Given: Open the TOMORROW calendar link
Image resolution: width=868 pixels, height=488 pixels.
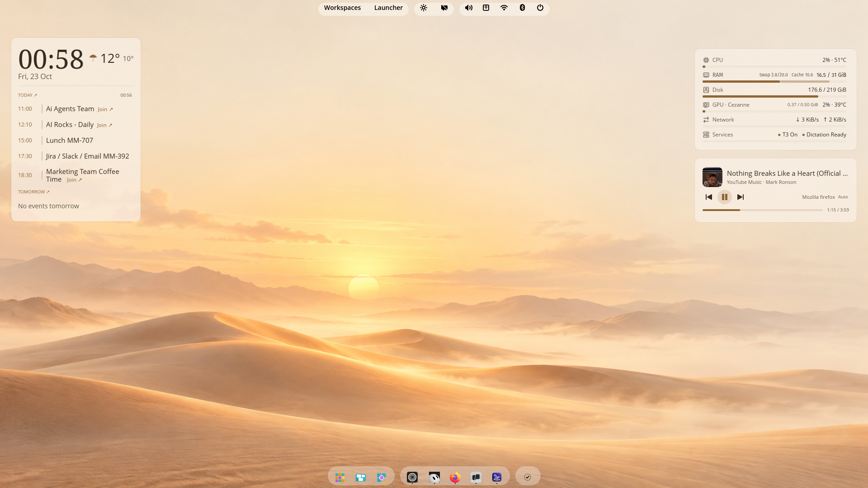Looking at the screenshot, I should tap(34, 192).
